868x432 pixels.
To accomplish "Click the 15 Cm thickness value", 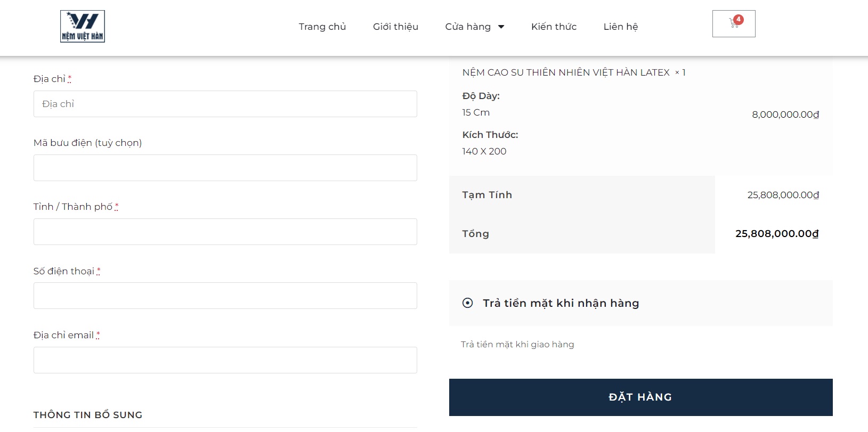I will (476, 112).
